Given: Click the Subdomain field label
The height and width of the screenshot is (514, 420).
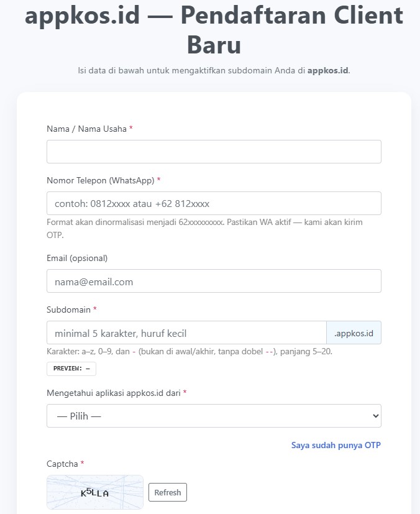Looking at the screenshot, I should tap(68, 310).
